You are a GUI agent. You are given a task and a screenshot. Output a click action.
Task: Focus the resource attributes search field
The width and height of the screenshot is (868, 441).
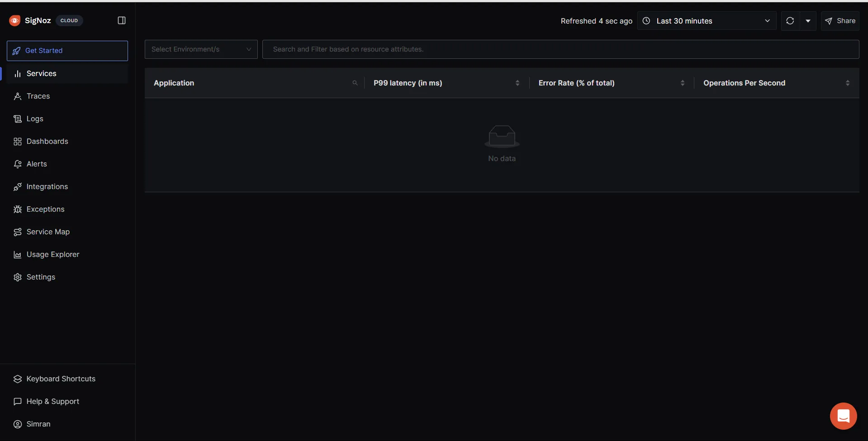[x=560, y=49]
